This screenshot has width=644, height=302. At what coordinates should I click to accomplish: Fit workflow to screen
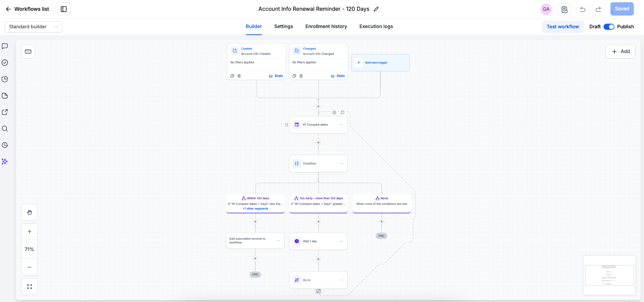tap(30, 287)
